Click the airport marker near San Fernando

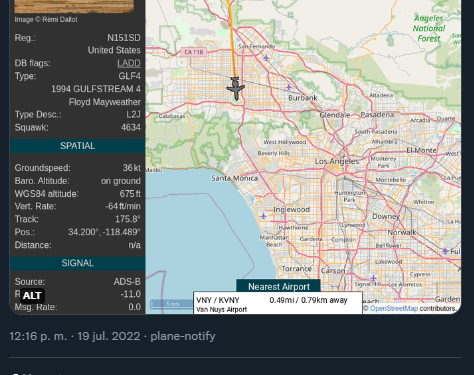[266, 58]
